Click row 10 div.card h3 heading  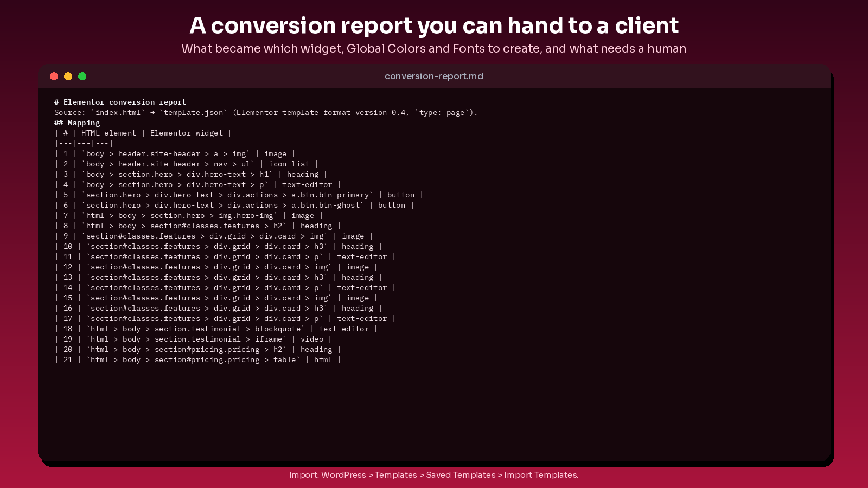(218, 246)
